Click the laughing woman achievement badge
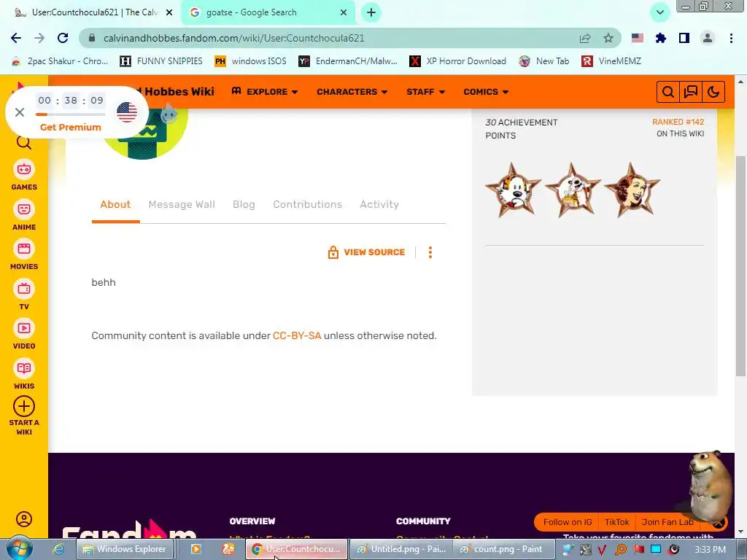The height and width of the screenshot is (560, 747). [632, 190]
